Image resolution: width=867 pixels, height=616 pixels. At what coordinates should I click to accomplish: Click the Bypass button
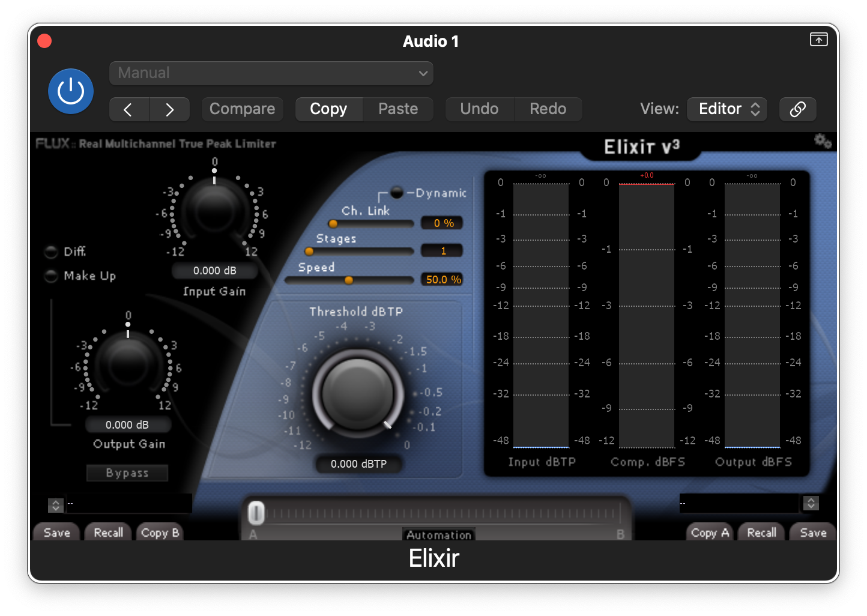pos(127,473)
